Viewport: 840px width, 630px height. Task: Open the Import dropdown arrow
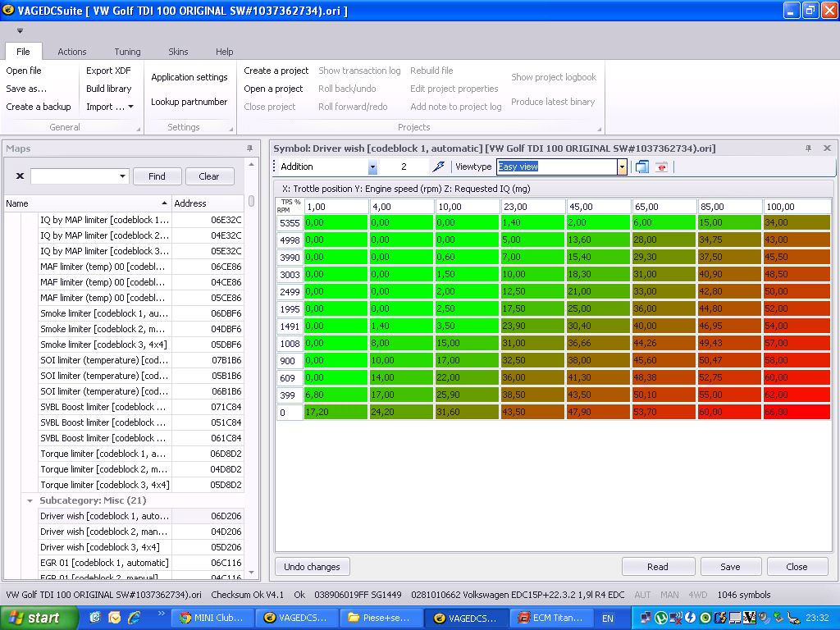(x=130, y=107)
